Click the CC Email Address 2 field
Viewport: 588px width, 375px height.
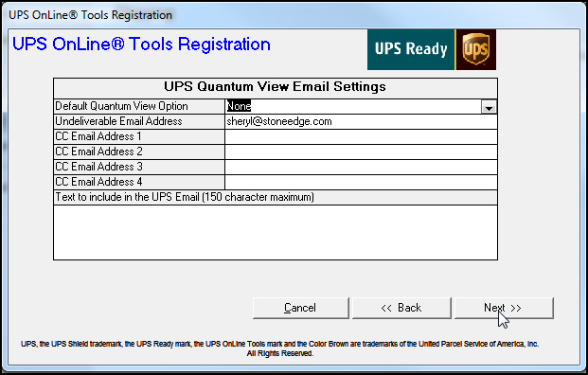tap(361, 152)
